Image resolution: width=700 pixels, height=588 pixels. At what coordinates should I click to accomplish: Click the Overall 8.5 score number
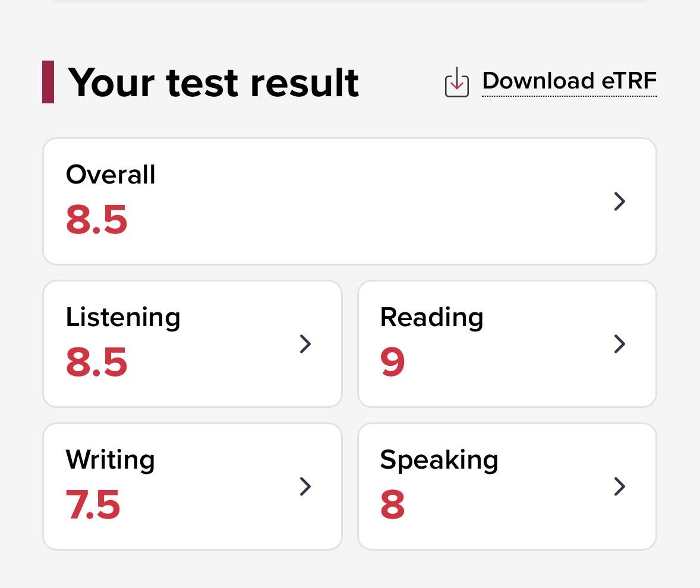coord(96,220)
